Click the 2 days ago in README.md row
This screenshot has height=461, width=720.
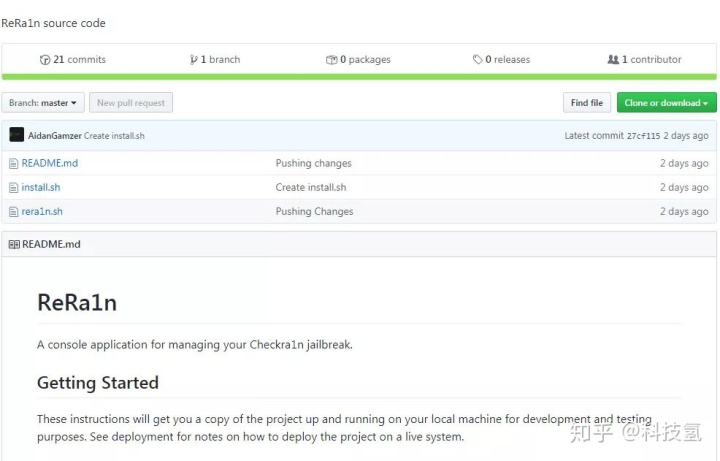pos(684,163)
